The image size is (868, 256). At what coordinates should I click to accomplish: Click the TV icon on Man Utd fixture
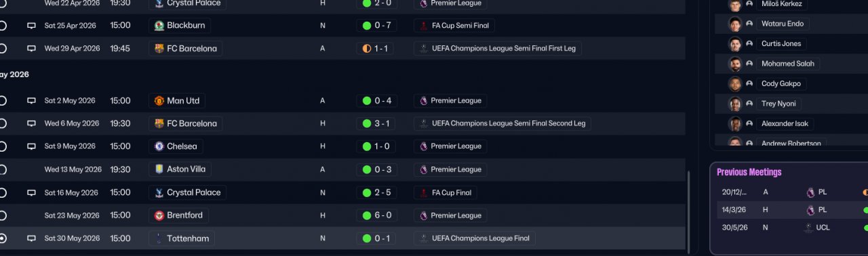click(31, 101)
